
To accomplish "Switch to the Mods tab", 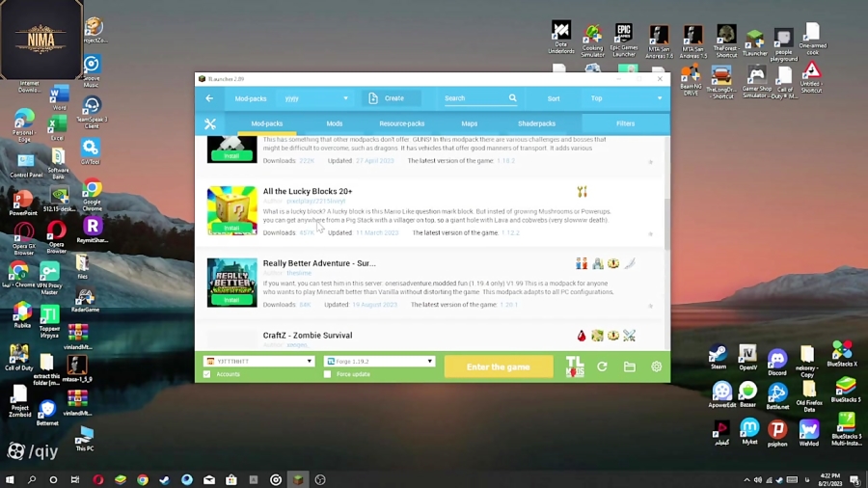I will [335, 124].
